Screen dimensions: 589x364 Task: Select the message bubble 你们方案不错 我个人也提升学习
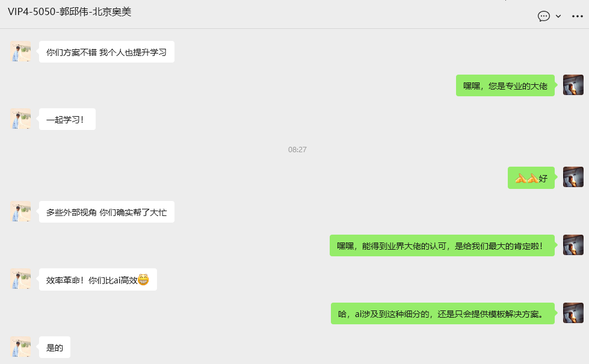(x=106, y=52)
